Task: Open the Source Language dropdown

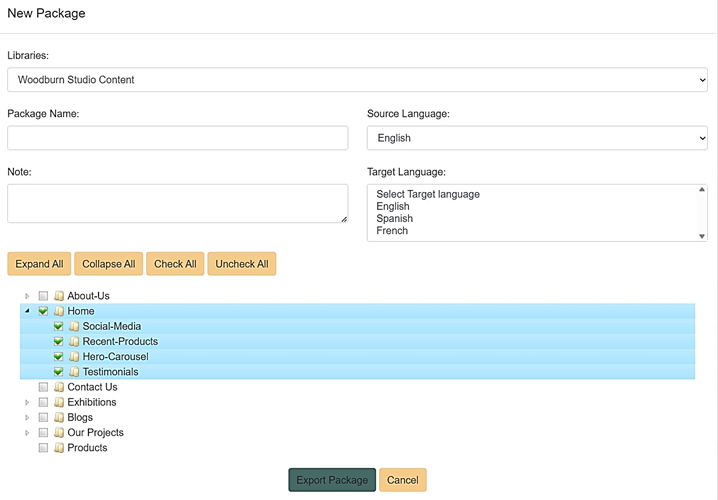Action: pos(537,138)
